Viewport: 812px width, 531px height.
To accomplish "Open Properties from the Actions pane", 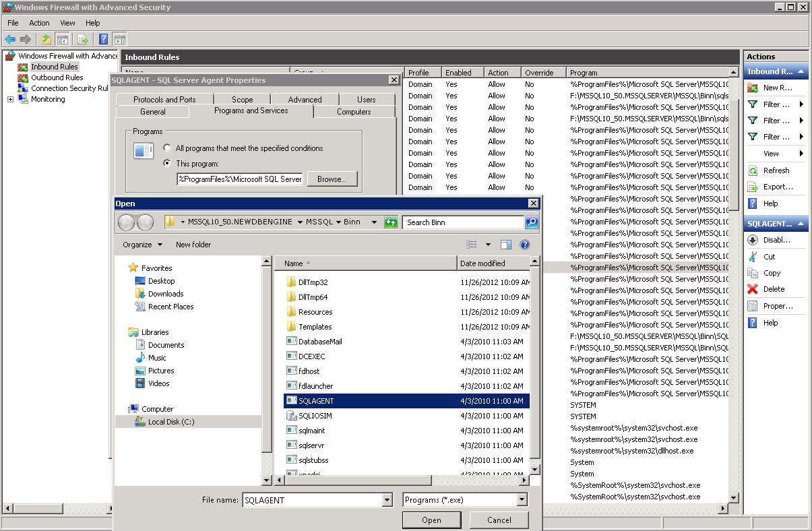I will coord(778,306).
